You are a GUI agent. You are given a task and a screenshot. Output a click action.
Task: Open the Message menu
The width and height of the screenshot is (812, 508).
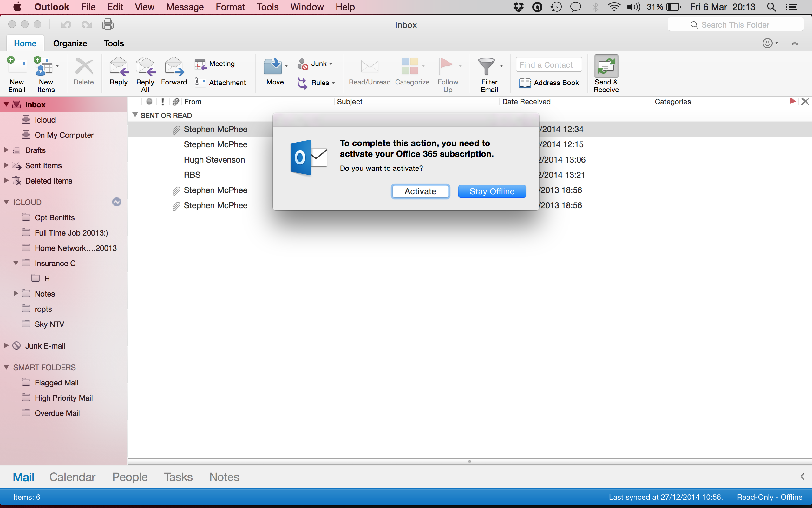[x=185, y=7]
